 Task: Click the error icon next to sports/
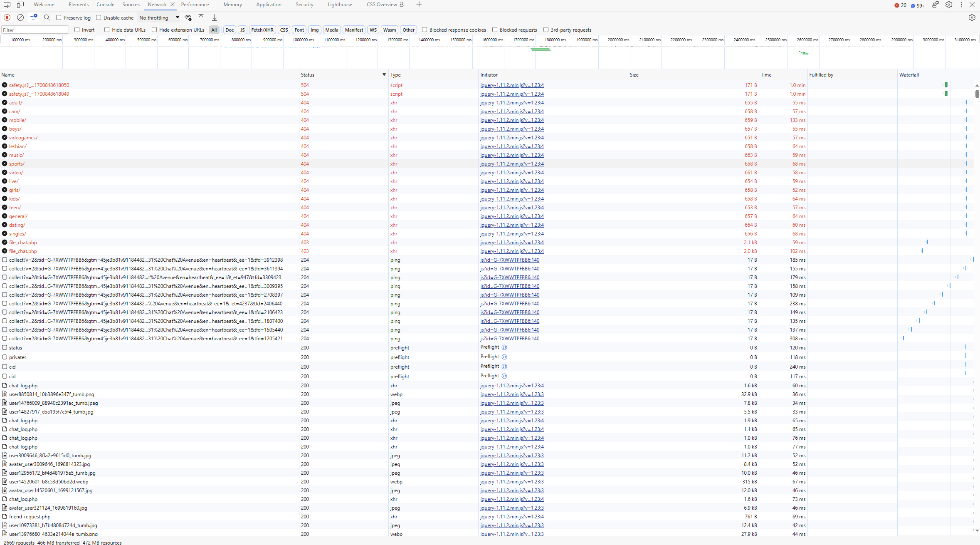coord(5,163)
